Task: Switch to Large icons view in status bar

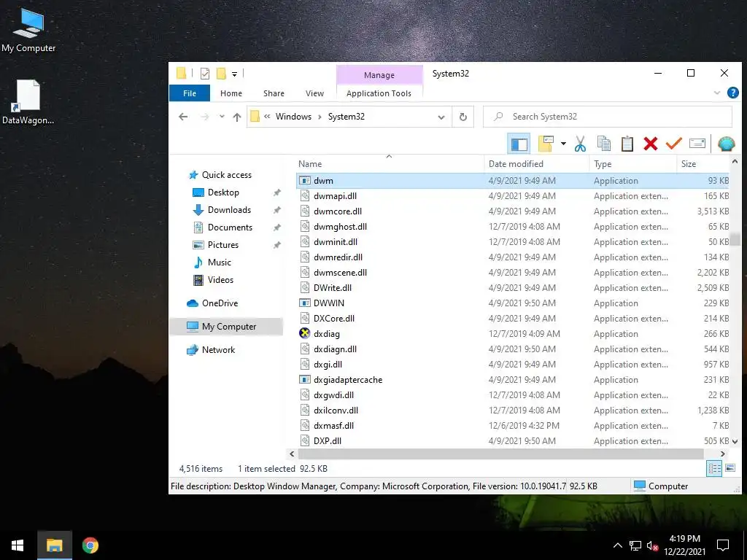Action: (x=729, y=469)
